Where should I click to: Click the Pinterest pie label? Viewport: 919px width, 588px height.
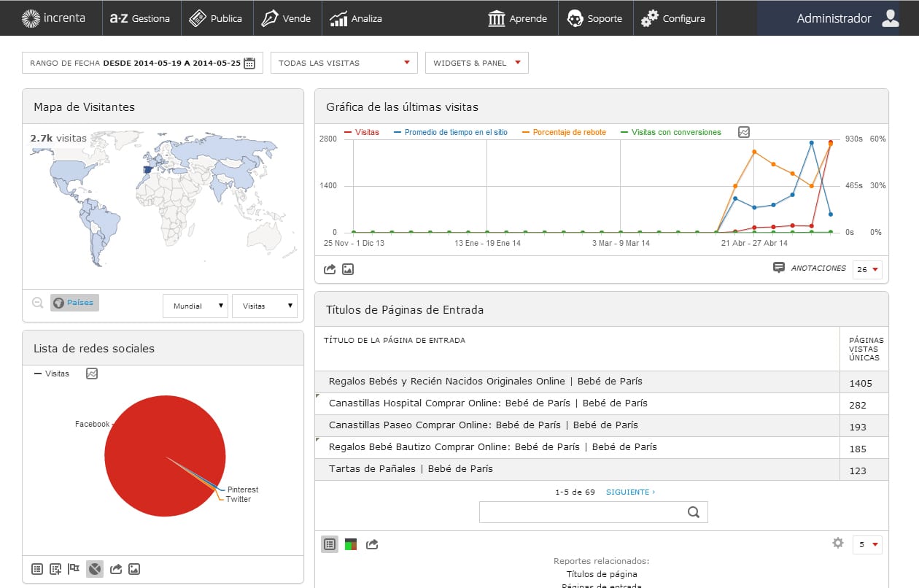[x=243, y=490]
